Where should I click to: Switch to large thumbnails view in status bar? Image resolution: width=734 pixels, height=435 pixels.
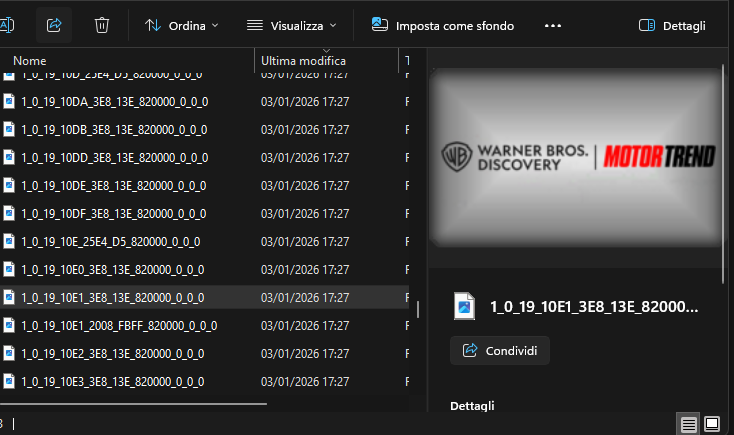point(712,424)
